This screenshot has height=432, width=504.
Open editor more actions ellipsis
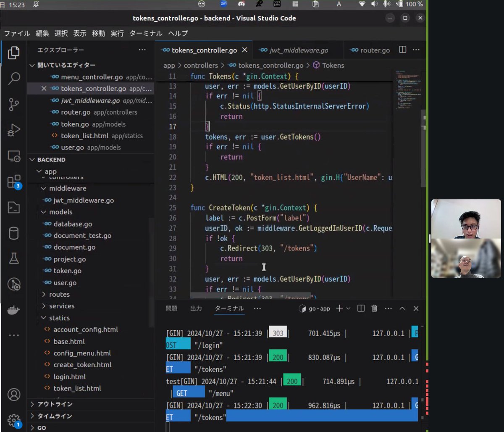tap(416, 50)
